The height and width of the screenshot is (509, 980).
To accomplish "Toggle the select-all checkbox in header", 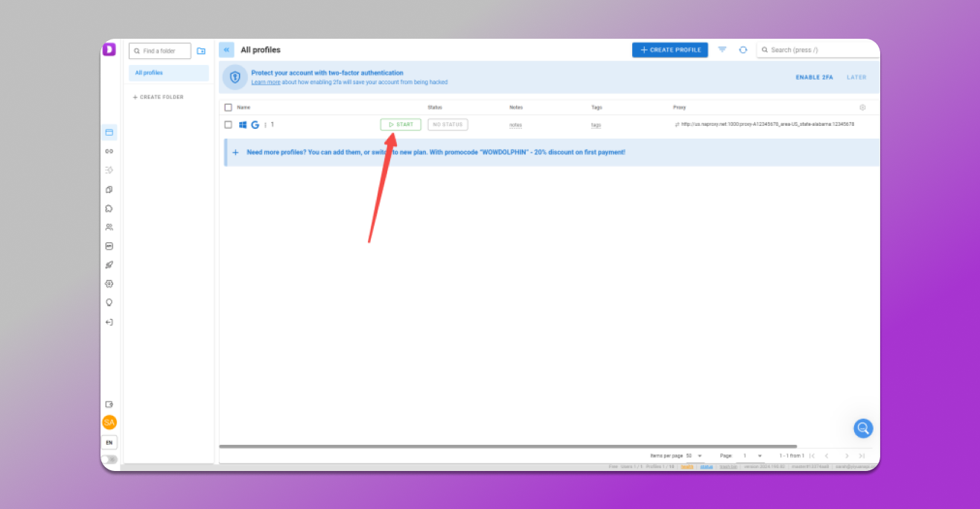I will point(229,107).
